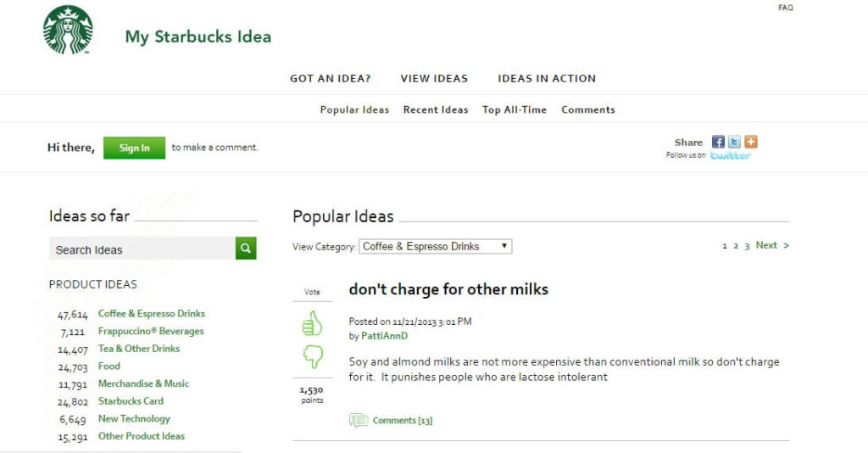Click the Starbucks siren logo
Screen dimensions: 868x453
[68, 30]
